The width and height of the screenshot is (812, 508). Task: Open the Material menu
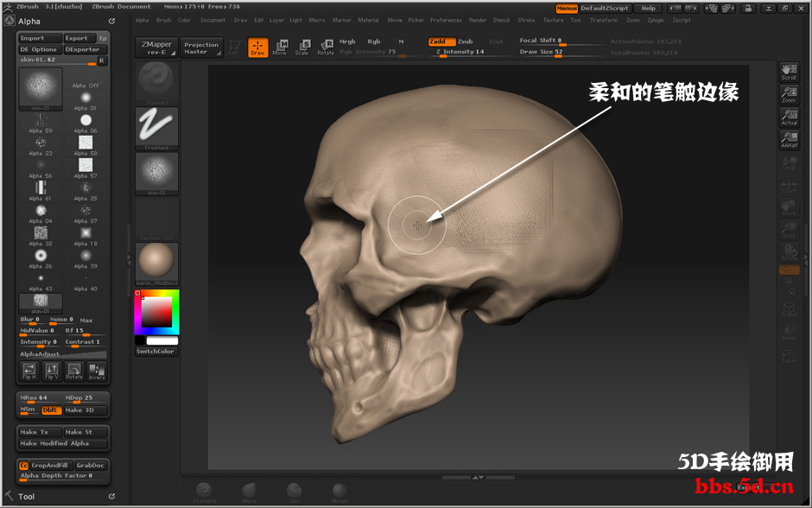click(x=368, y=20)
